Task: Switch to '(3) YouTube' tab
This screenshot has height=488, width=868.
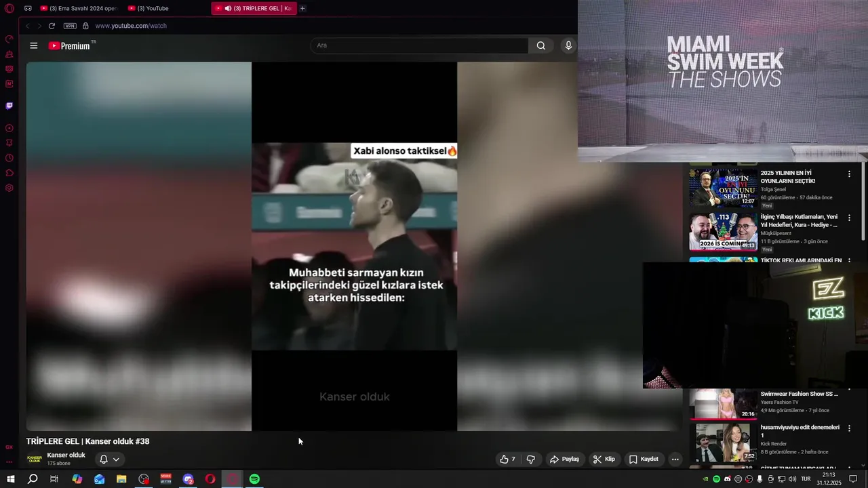Action: 149,9
